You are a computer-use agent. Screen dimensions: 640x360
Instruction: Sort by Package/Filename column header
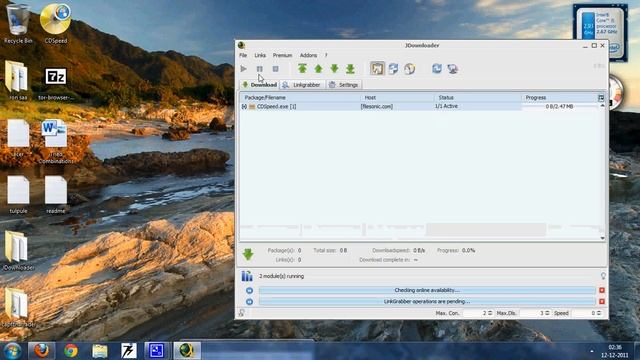(x=300, y=98)
